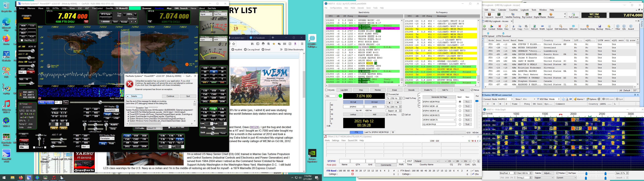This screenshot has height=181, width=644.
Task: Click the Copy icon in HRD Logbook
Action: point(520,27)
